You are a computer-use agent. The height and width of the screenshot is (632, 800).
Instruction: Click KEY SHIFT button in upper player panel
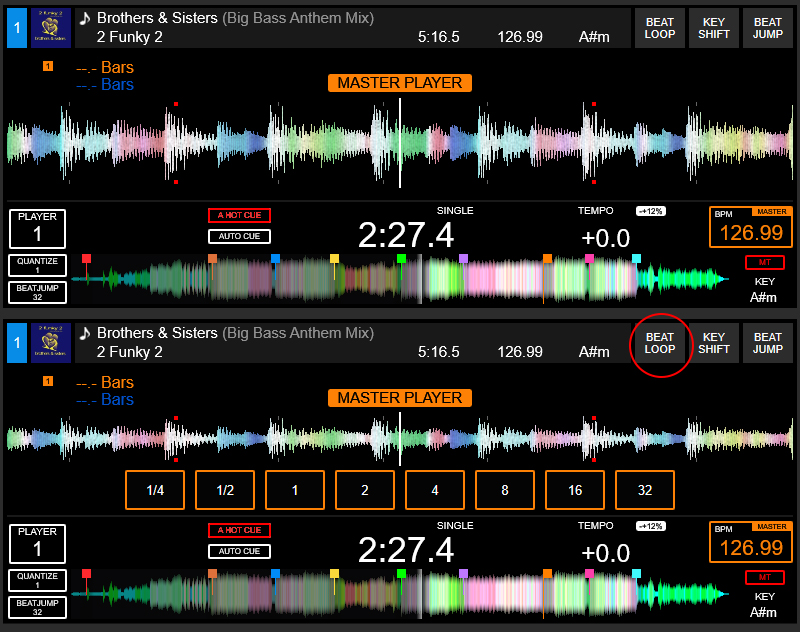coord(714,28)
